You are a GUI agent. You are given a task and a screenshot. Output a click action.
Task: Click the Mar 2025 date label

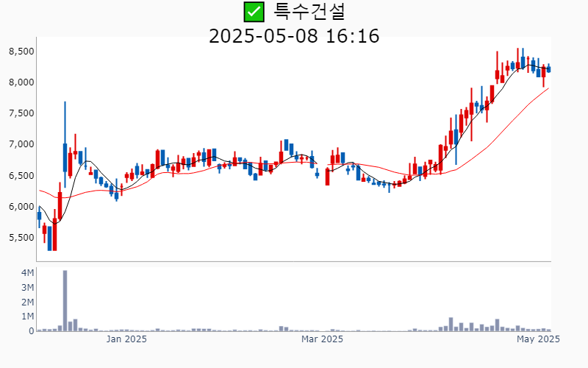(x=322, y=339)
